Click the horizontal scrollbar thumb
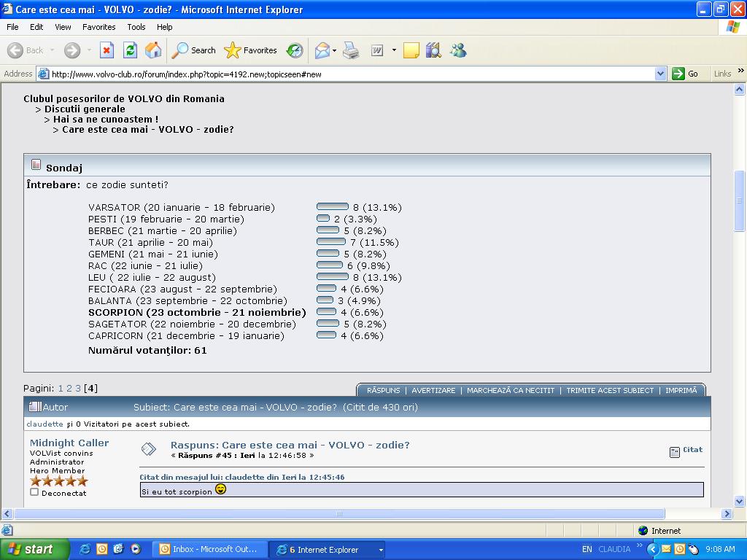The height and width of the screenshot is (560, 747). point(339,514)
